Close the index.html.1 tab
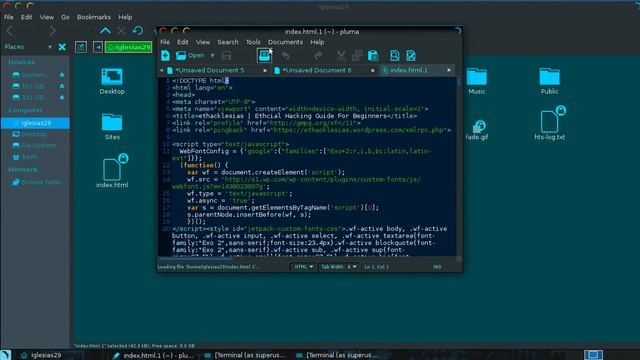Screen dimensions: 640x360 449,70
